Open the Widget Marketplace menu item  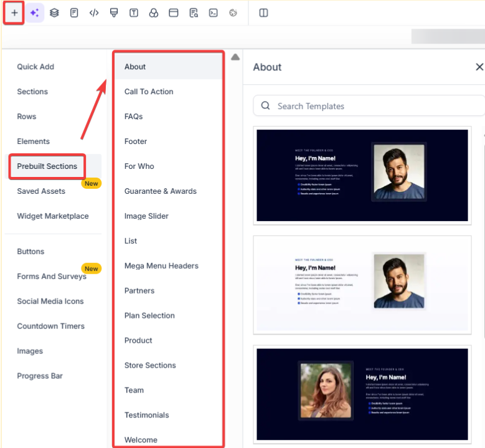coord(53,216)
